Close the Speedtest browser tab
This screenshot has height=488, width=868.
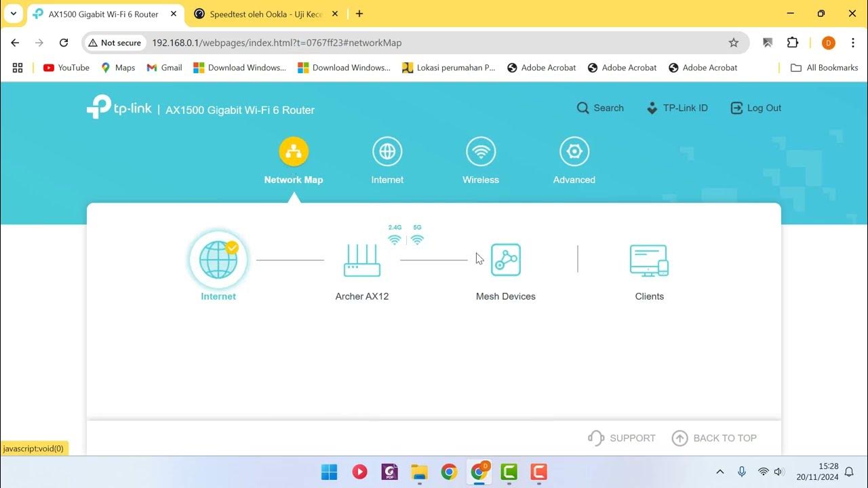point(335,14)
